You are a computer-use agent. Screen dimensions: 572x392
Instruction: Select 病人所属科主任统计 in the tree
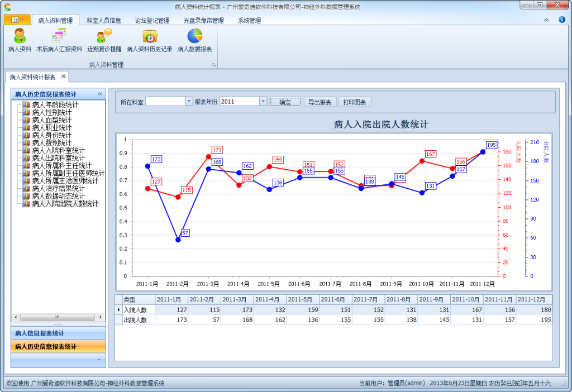61,165
